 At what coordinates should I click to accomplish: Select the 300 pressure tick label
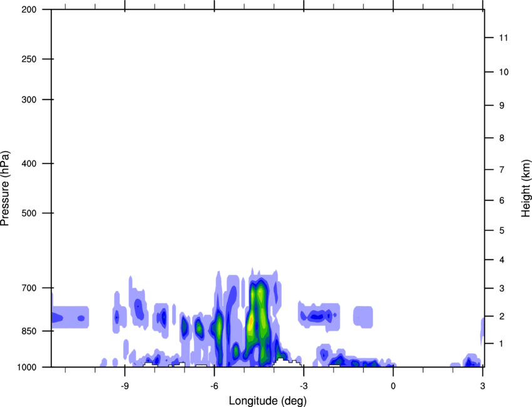pyautogui.click(x=29, y=100)
